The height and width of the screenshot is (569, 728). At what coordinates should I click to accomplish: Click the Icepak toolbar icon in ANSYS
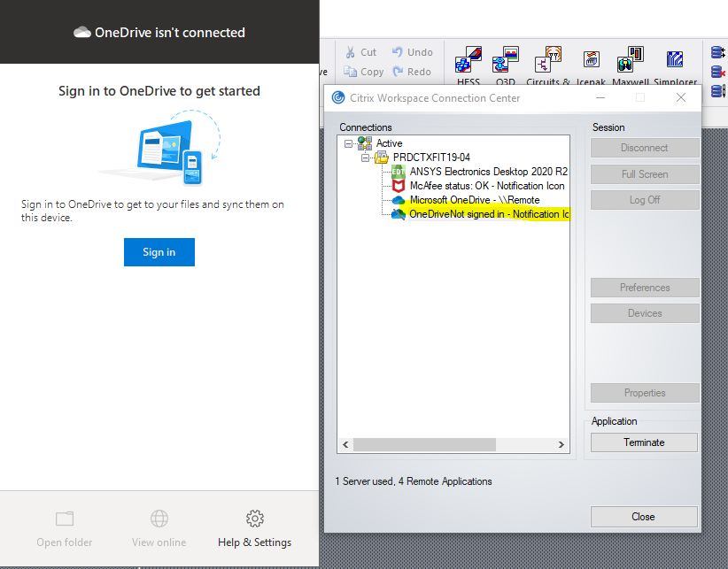pos(591,59)
